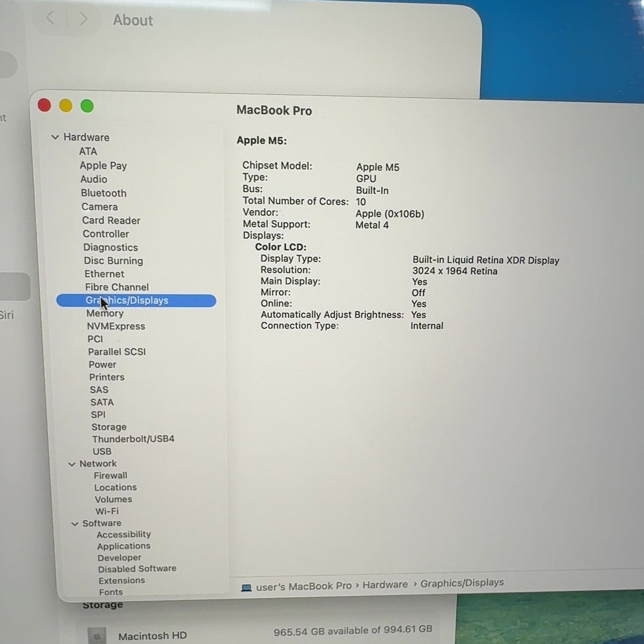Open the Audio hardware category
The image size is (644, 644).
(x=94, y=179)
